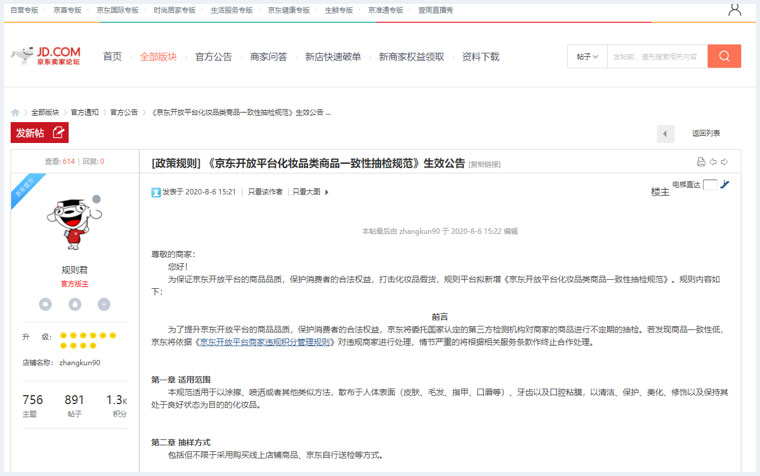Viewport: 760px width, 476px height.
Task: Open 商家问答 navigation item
Action: click(x=269, y=57)
